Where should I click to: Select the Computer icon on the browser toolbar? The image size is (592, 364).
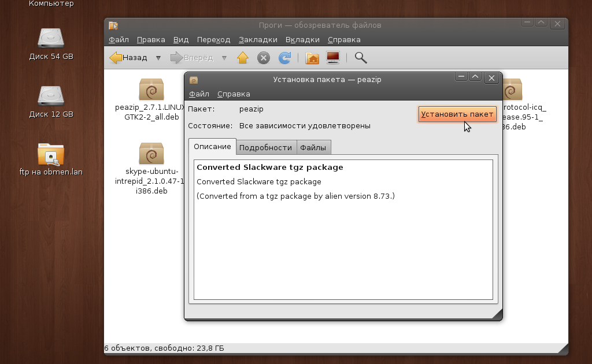pos(332,58)
